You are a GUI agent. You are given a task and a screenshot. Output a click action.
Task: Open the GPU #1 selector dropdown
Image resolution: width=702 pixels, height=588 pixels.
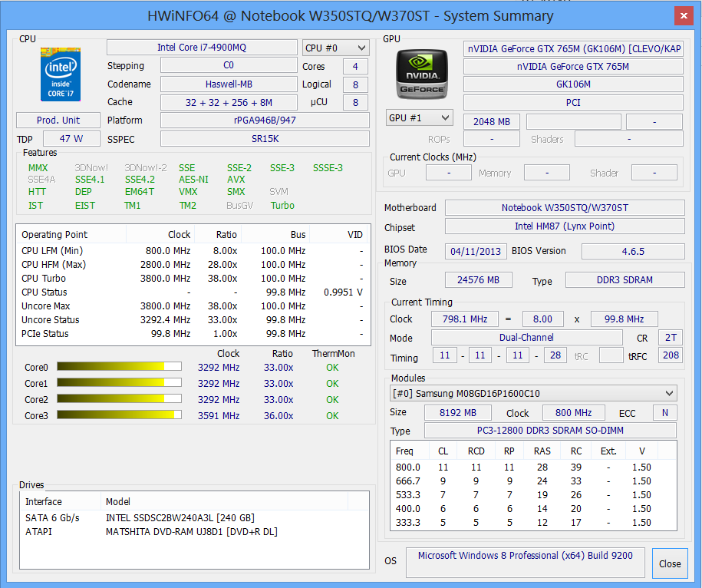coord(420,117)
